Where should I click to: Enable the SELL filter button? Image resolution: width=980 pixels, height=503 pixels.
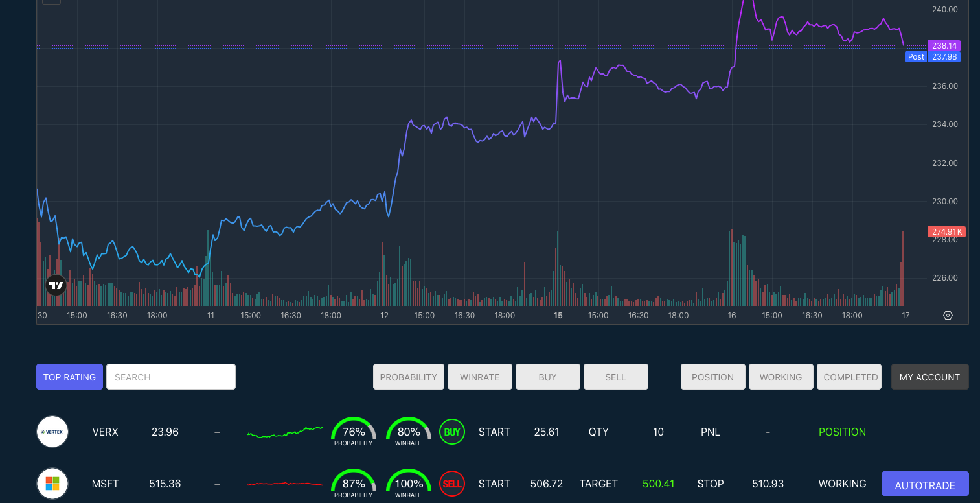click(616, 377)
